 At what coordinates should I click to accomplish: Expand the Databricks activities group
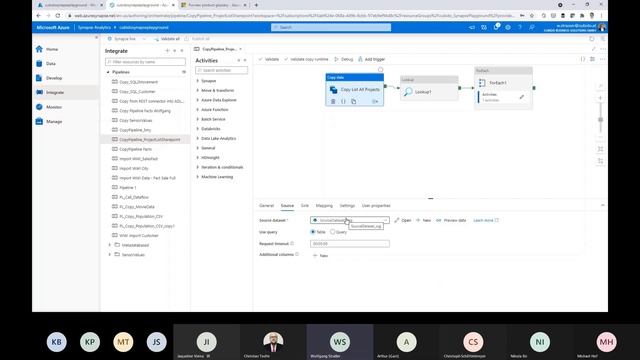pos(198,129)
